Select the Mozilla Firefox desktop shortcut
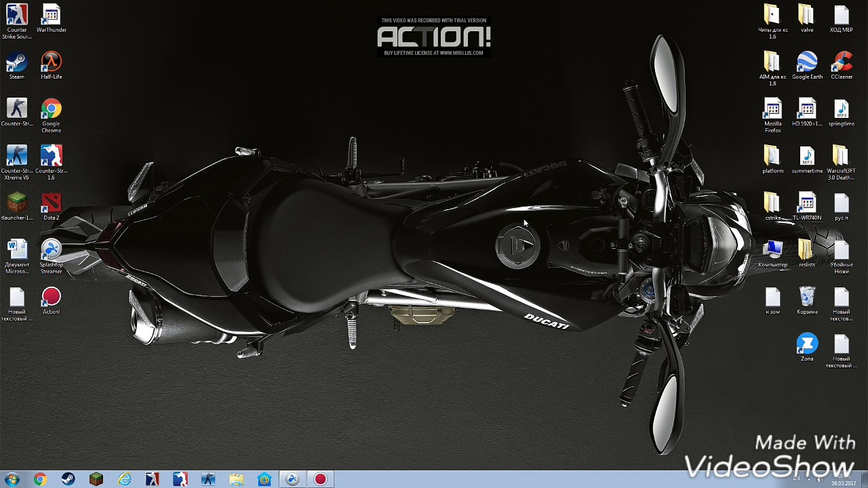This screenshot has width=868, height=488. click(x=772, y=116)
